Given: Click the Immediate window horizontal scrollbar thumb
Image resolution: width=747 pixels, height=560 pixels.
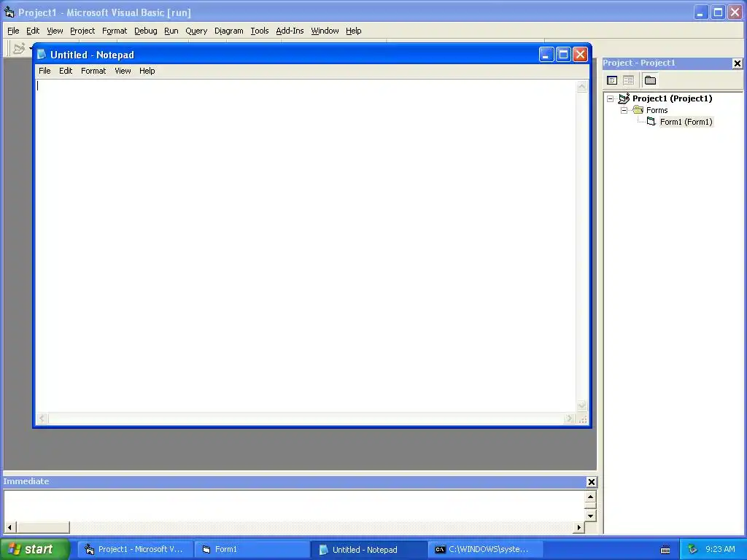Looking at the screenshot, I should click(x=43, y=527).
